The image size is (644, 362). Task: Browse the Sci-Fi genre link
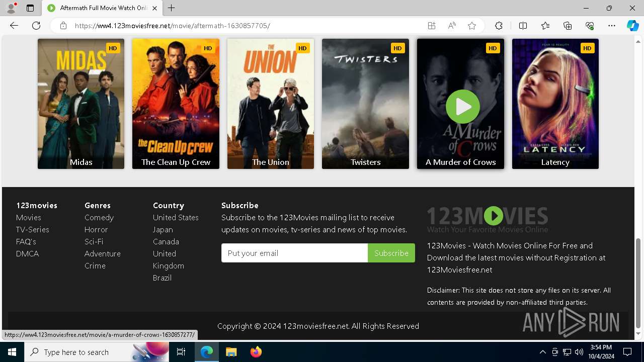click(x=94, y=242)
